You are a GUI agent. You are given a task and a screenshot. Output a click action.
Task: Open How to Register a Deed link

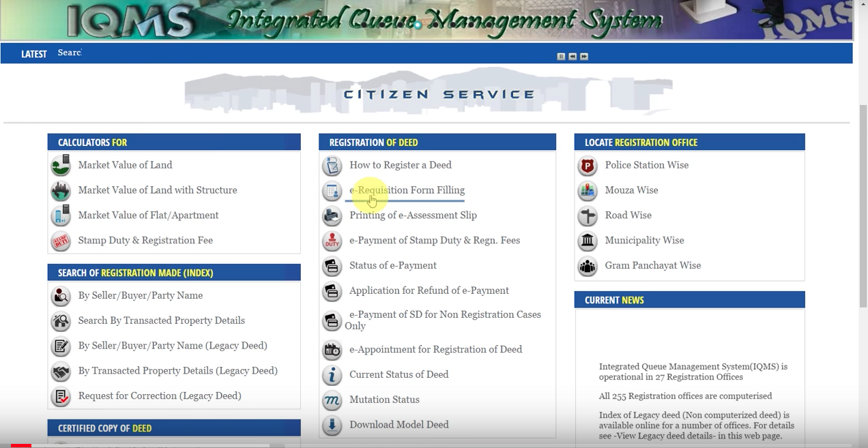pos(401,165)
